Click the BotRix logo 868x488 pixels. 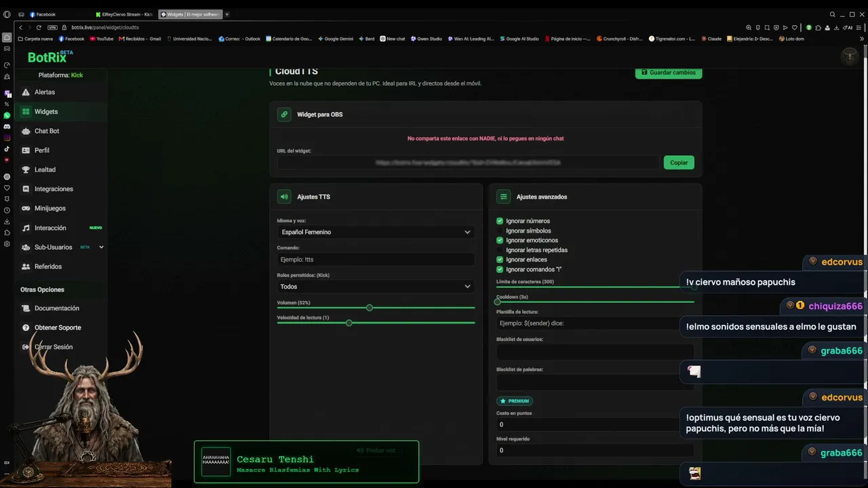pos(50,57)
